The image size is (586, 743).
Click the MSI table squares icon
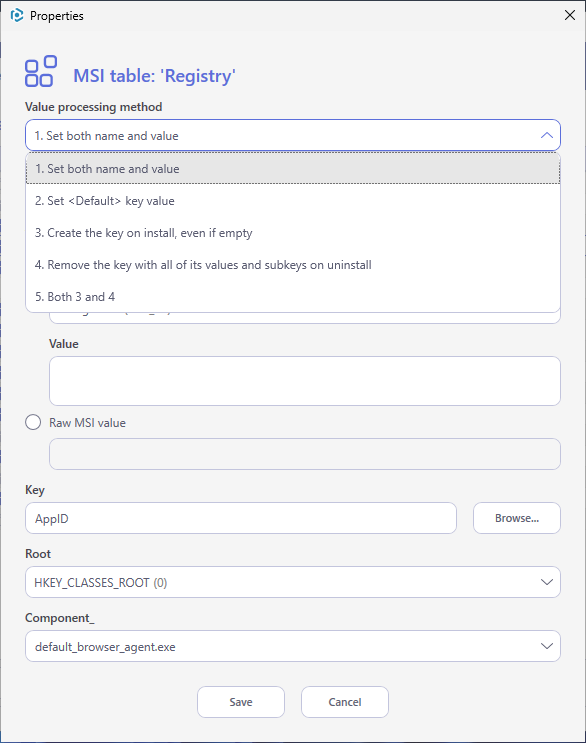(41, 71)
